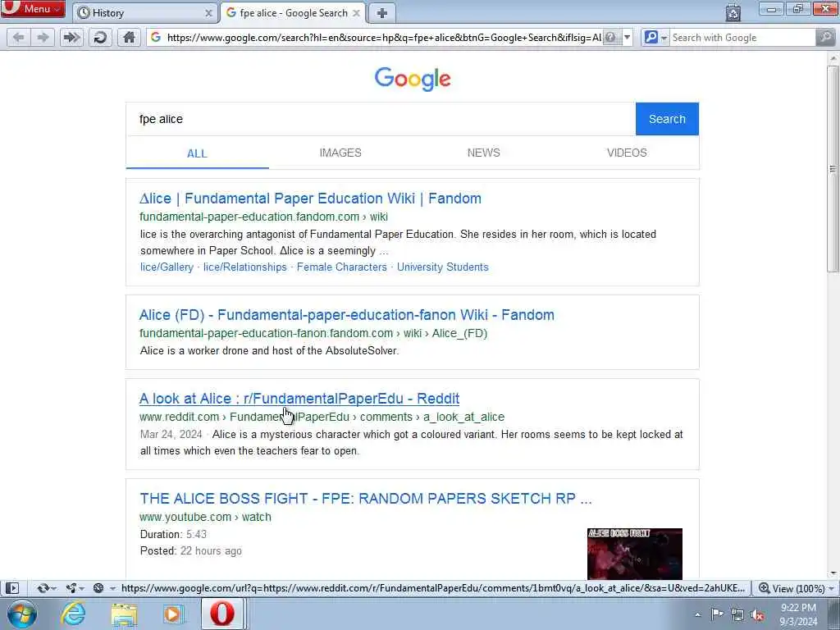Image resolution: width=840 pixels, height=630 pixels.
Task: Click the address bar URL field
Action: tap(383, 38)
